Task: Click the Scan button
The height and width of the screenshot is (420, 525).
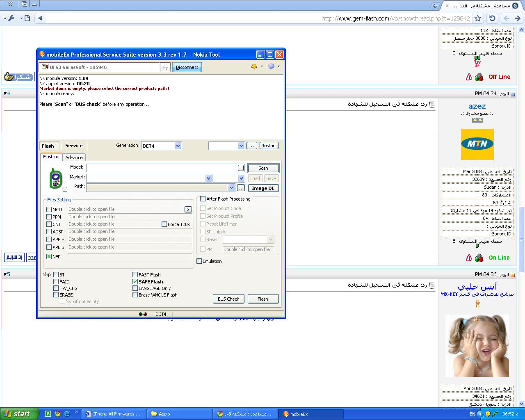Action: (x=263, y=168)
